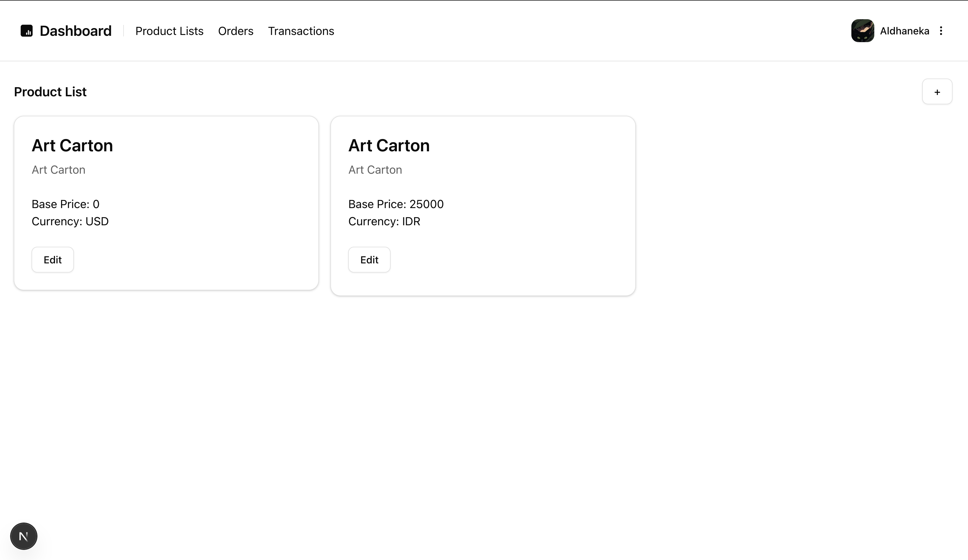
Task: Click the Aldhaneka profile avatar
Action: (x=862, y=31)
